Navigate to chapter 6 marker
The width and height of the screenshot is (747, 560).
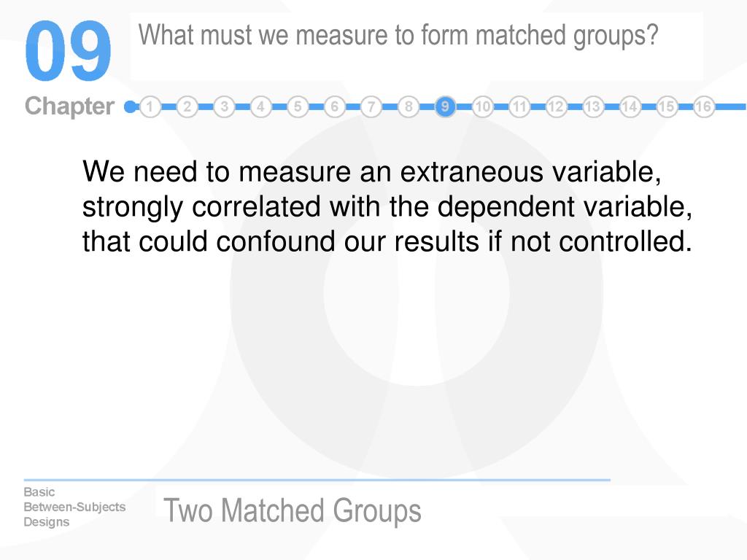[x=334, y=106]
